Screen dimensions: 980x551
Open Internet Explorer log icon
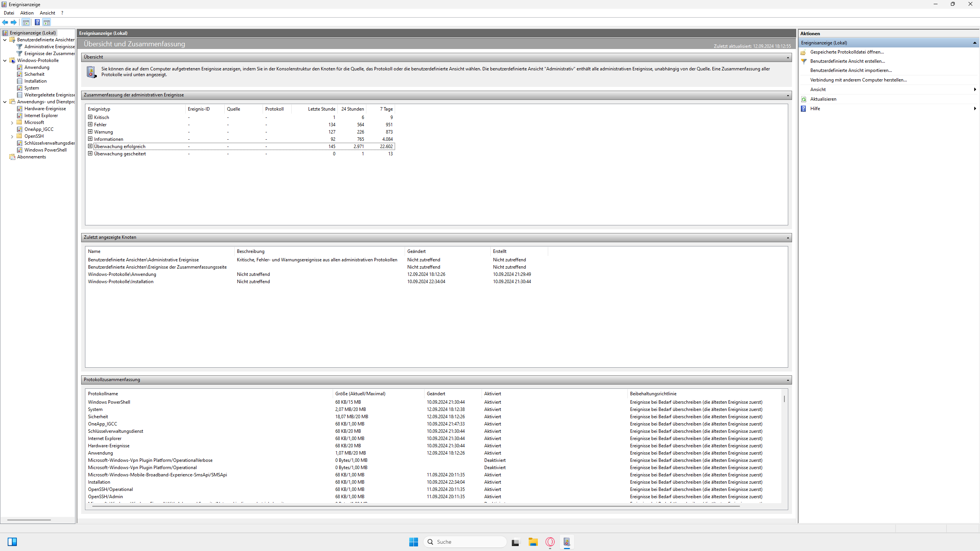tap(20, 116)
